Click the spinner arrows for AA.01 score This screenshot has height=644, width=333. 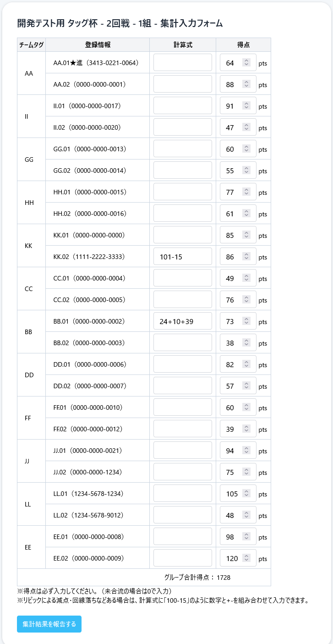point(246,62)
